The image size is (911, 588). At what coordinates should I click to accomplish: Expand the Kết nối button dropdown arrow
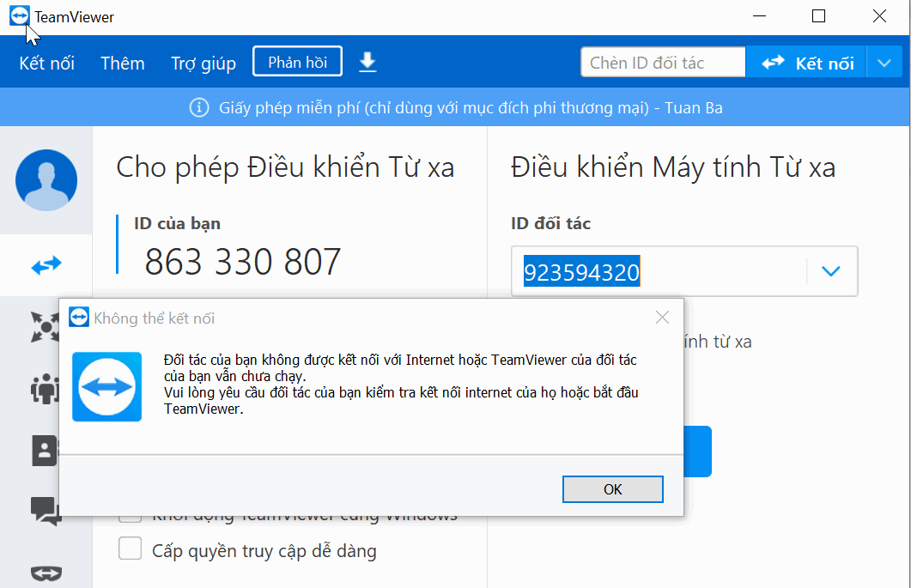pyautogui.click(x=884, y=62)
